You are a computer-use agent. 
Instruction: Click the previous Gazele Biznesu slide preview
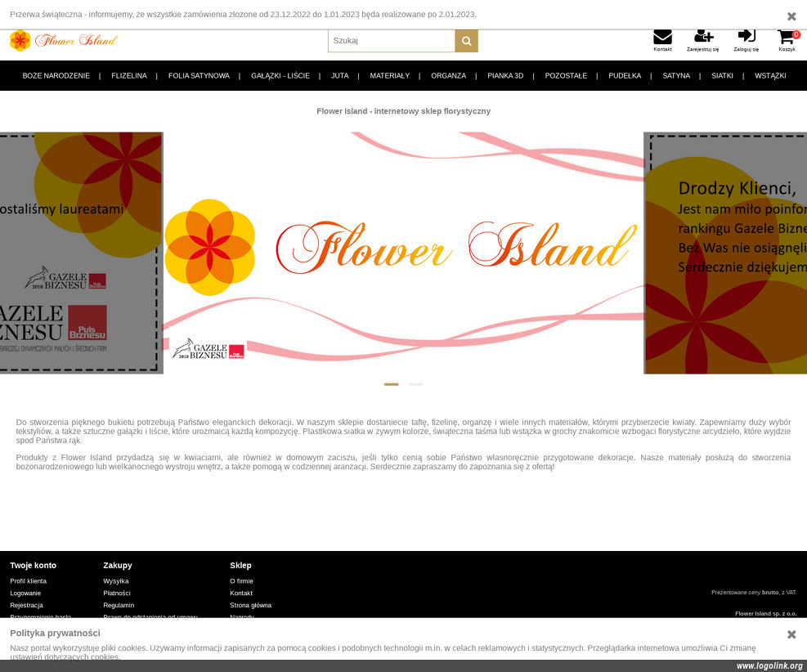point(81,253)
